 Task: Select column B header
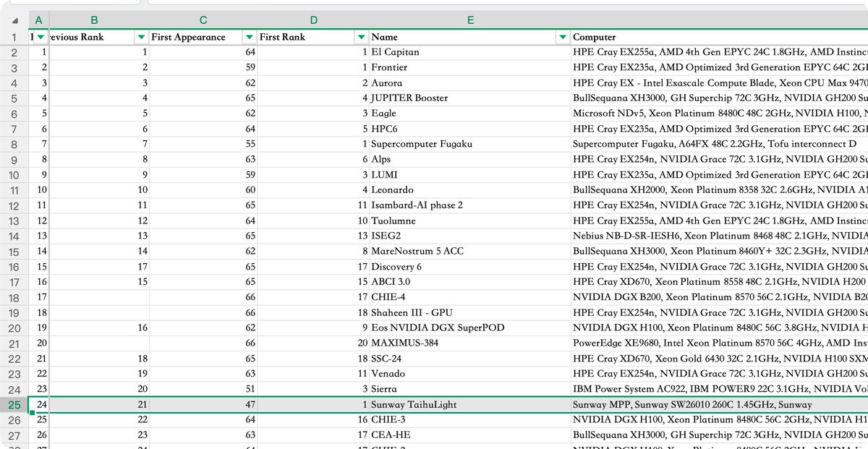click(95, 20)
